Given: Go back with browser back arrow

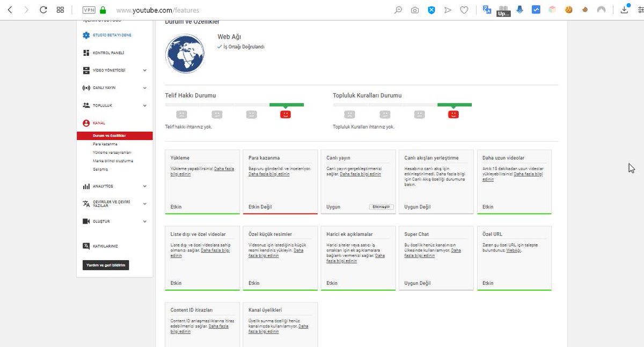Looking at the screenshot, I should [x=10, y=10].
